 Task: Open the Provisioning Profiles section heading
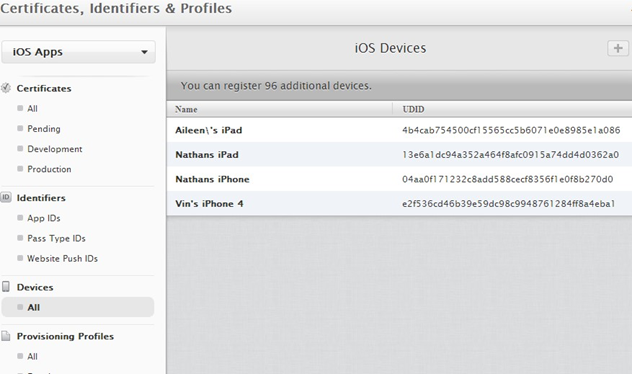65,336
